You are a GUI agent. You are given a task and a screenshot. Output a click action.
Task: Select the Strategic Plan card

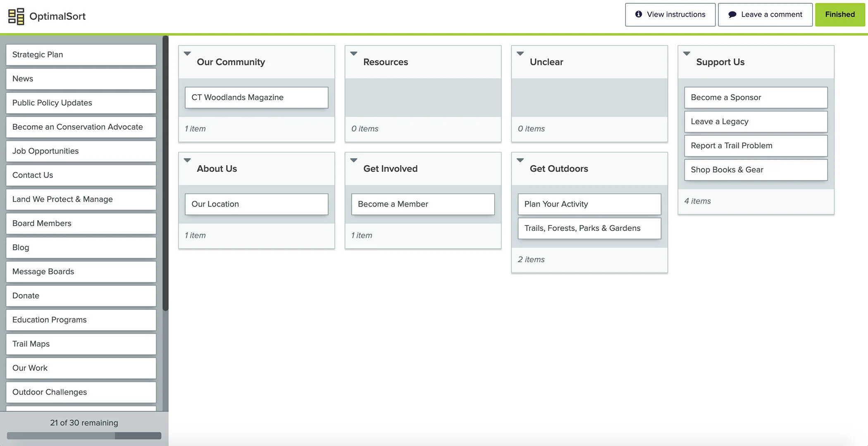point(81,55)
